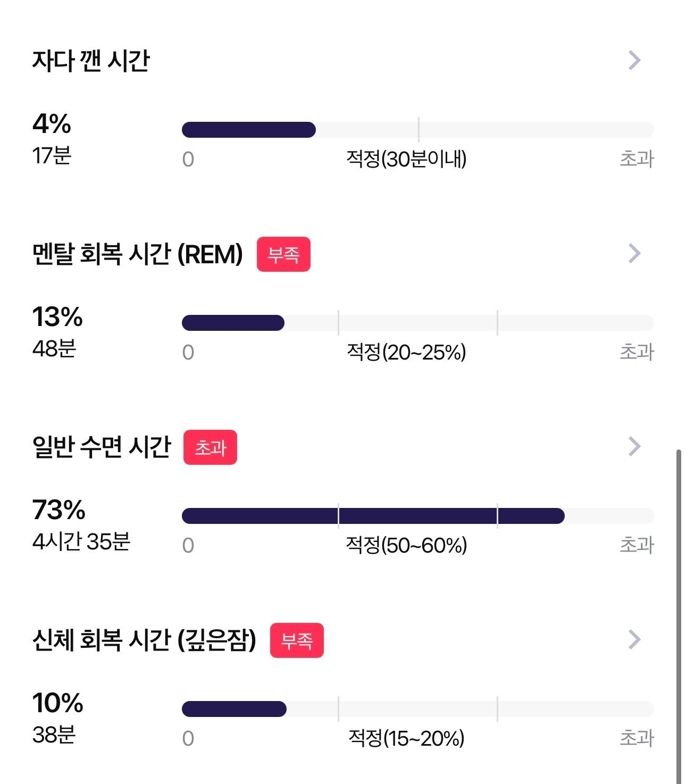Viewport: 686px width, 784px height.
Task: Open the 자다 깬 시간 detail chevron
Action: click(x=634, y=60)
